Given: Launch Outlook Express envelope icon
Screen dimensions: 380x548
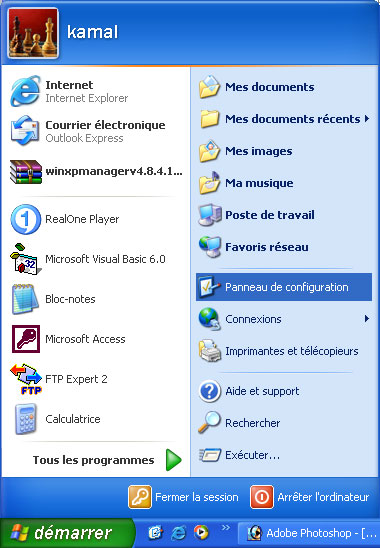Looking at the screenshot, I should coord(25,131).
